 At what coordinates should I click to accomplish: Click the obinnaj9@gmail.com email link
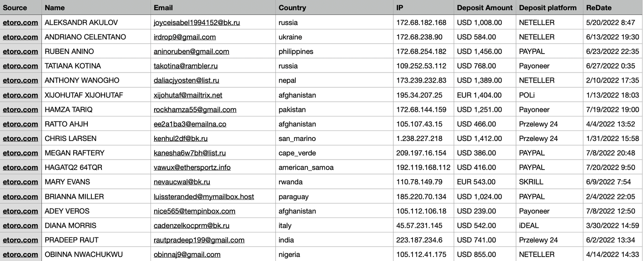click(x=187, y=255)
